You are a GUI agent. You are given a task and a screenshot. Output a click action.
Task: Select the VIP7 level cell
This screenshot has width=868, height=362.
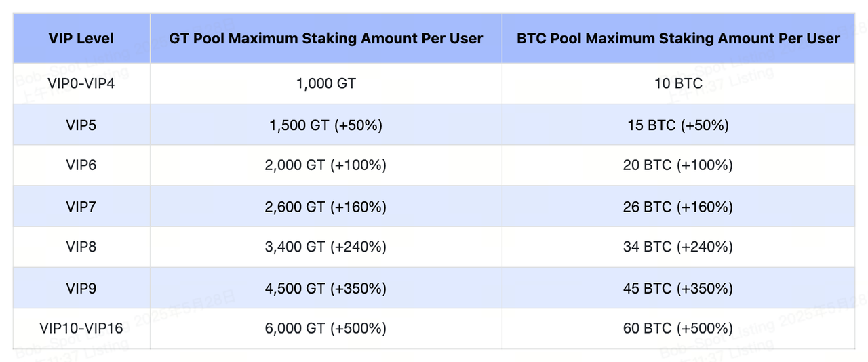(x=81, y=206)
